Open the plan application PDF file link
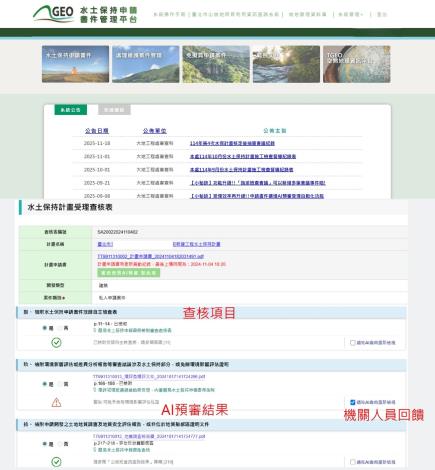Screen dimensions: 435x470 coord(151,256)
